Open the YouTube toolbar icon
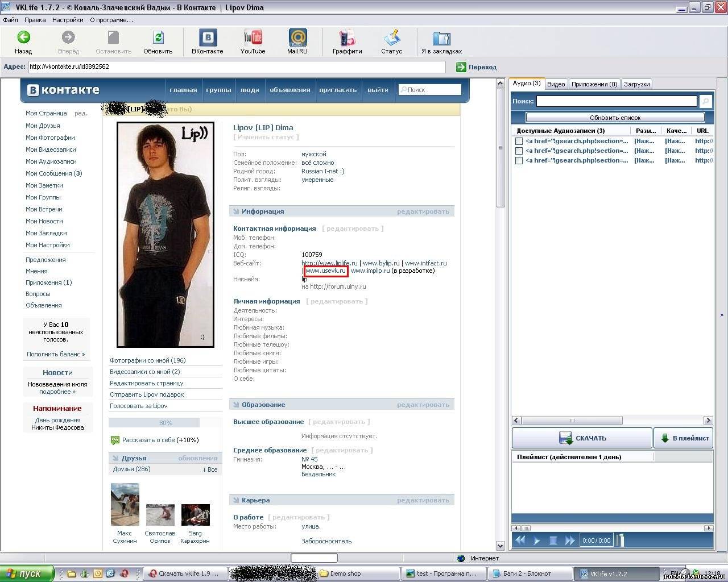 (253, 38)
